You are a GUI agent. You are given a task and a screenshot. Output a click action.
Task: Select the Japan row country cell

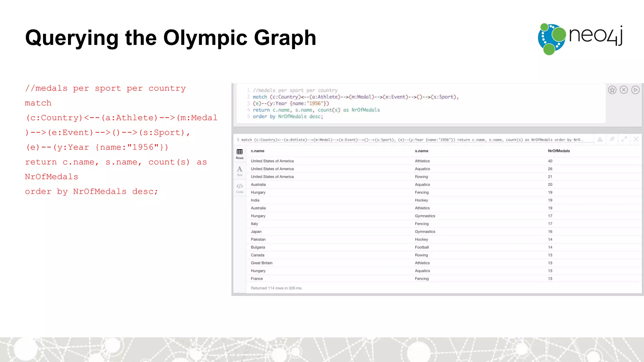pyautogui.click(x=256, y=232)
